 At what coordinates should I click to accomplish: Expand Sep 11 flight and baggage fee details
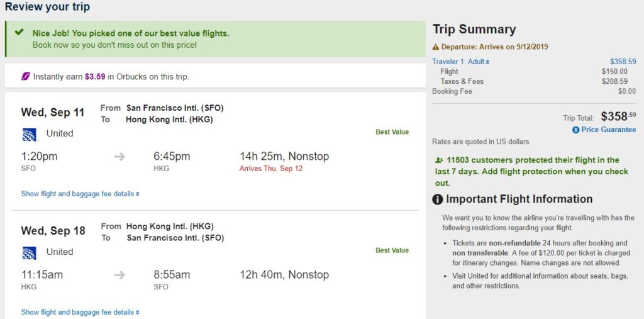tap(80, 194)
